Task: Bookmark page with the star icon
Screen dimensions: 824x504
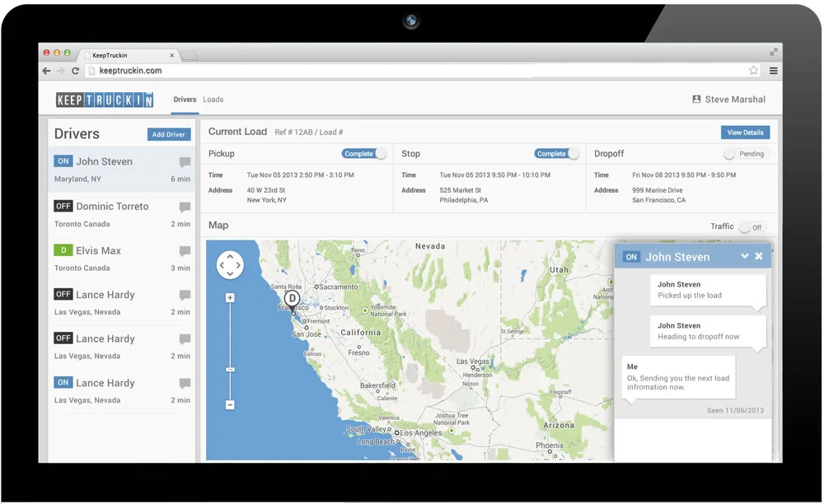Action: click(754, 70)
